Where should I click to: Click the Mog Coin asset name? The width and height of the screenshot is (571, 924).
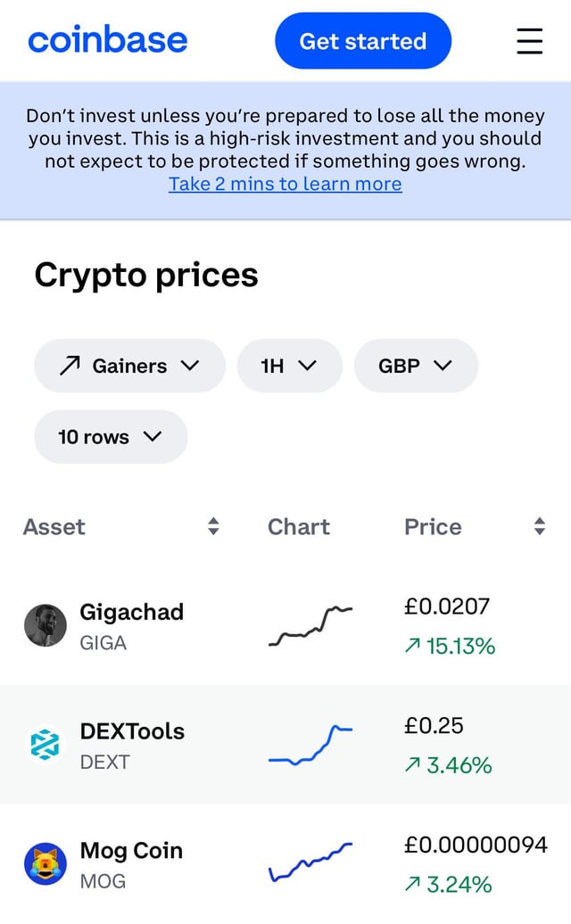pos(131,851)
